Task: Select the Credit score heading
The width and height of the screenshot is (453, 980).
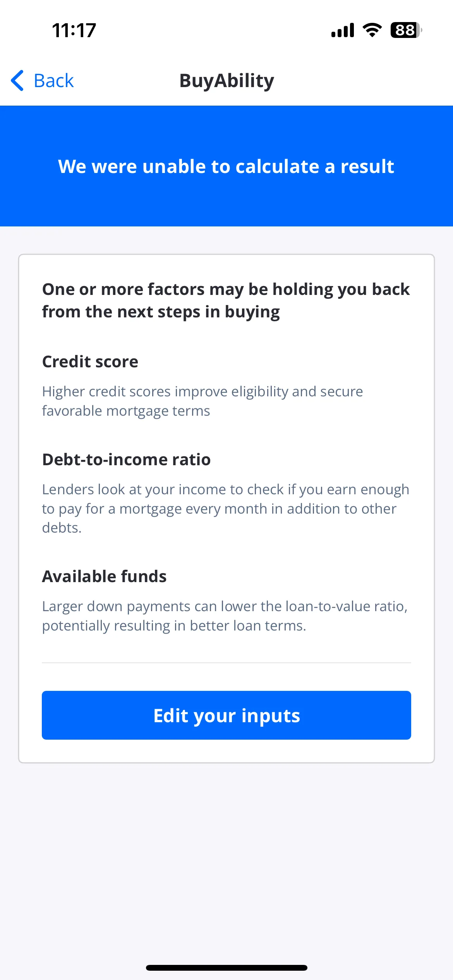Action: (x=90, y=362)
